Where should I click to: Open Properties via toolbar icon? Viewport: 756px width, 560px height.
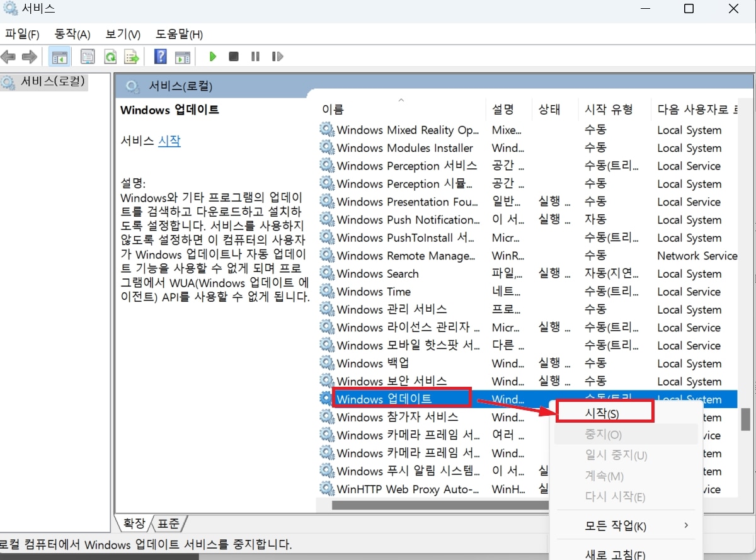pos(88,57)
